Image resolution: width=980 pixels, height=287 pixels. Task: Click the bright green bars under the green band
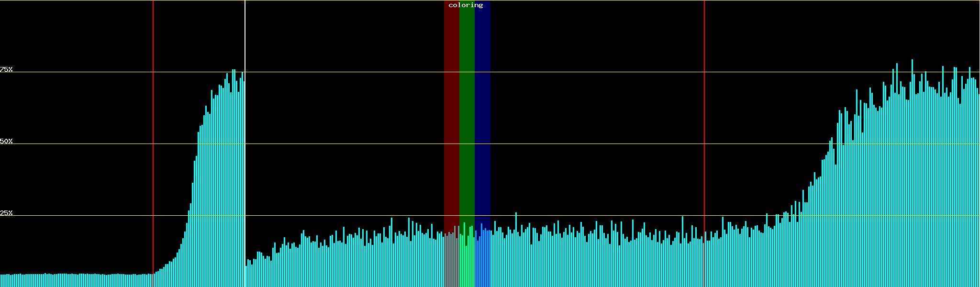coord(467,263)
